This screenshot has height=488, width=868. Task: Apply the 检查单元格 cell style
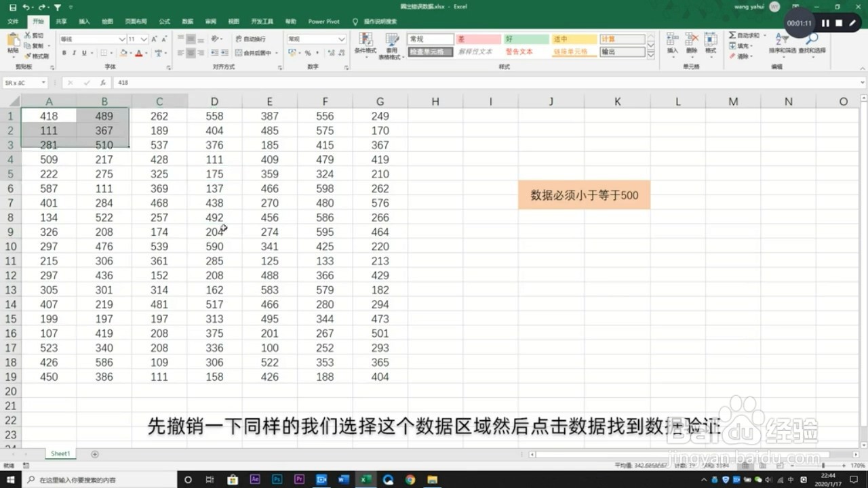coord(431,52)
